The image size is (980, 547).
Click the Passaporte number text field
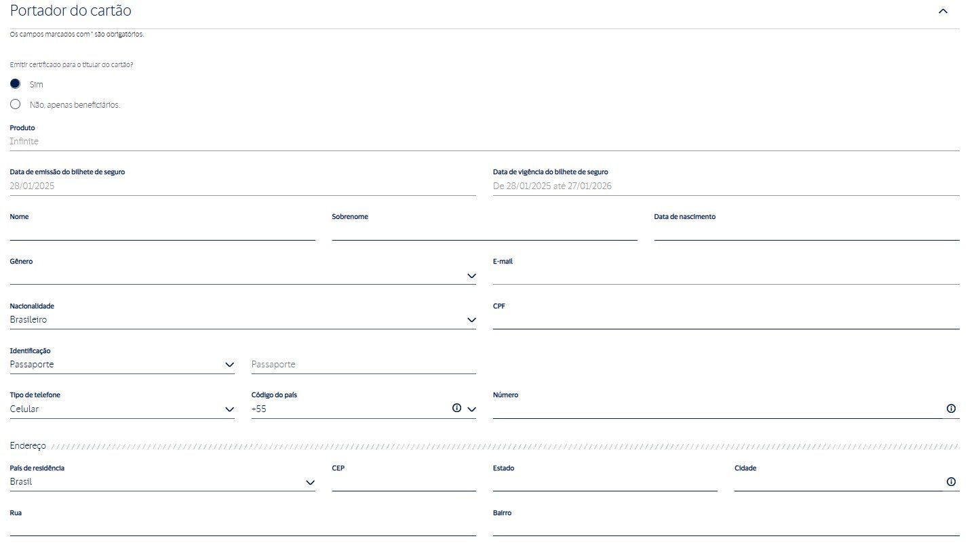[x=364, y=365]
